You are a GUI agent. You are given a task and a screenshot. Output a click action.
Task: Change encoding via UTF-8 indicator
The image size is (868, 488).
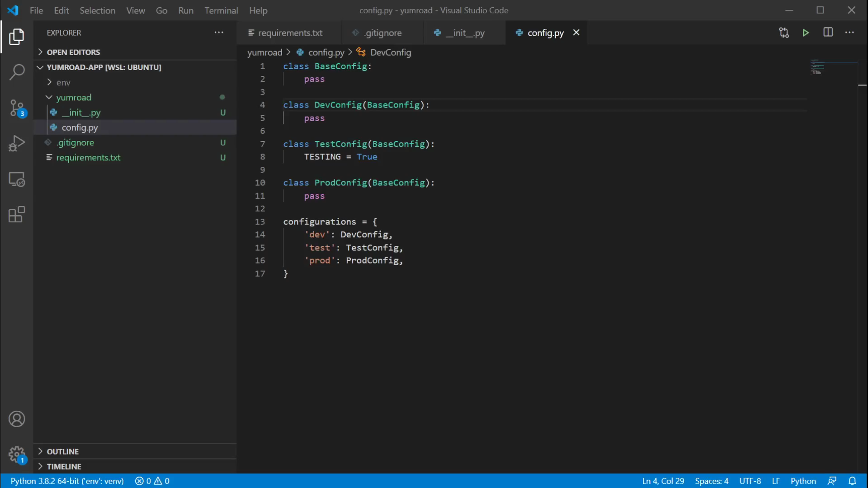(x=750, y=481)
